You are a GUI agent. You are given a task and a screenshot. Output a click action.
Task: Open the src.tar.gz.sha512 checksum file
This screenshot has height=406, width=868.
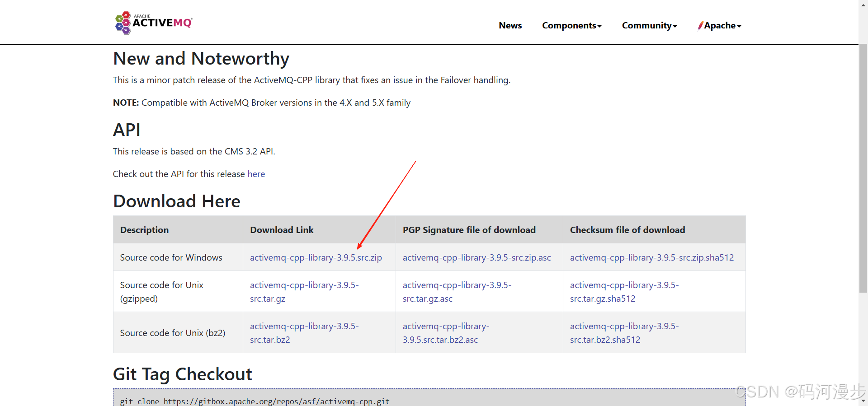624,292
